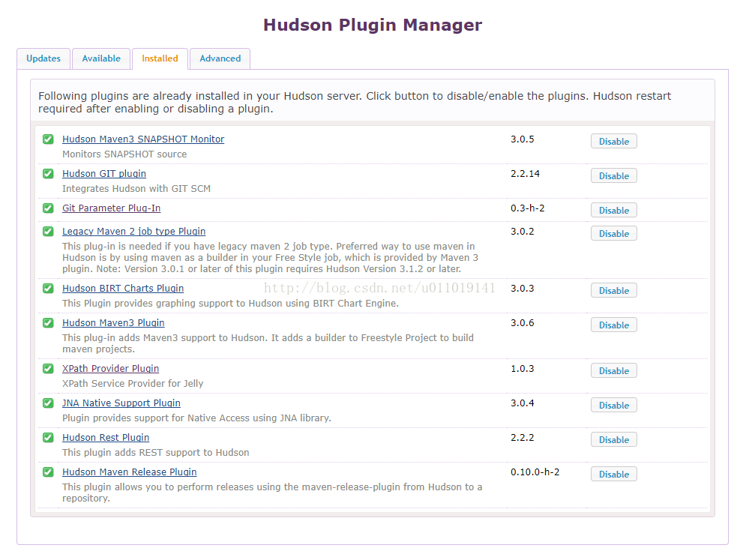The height and width of the screenshot is (560, 746).
Task: Open Legacy Maven 2 job type Plugin link
Action: [x=133, y=231]
